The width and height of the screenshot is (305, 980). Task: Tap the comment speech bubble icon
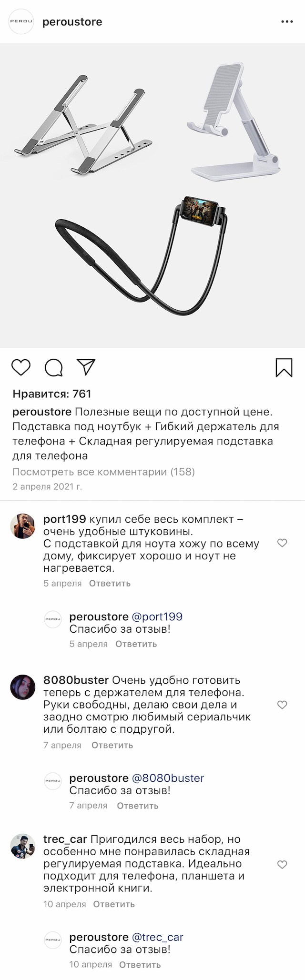[53, 367]
